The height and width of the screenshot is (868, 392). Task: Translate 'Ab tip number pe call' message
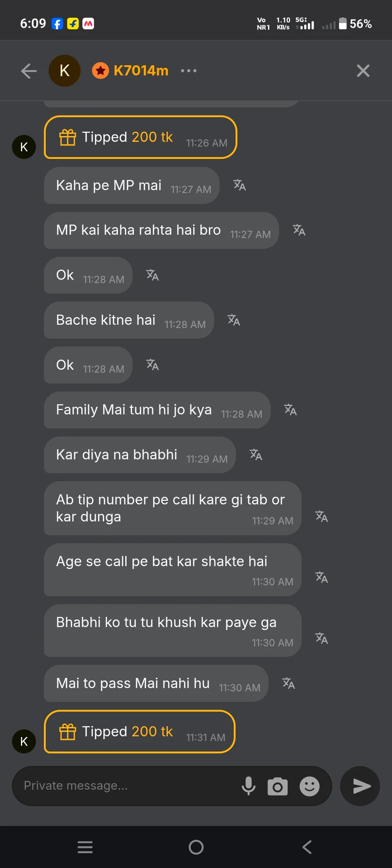(x=322, y=516)
